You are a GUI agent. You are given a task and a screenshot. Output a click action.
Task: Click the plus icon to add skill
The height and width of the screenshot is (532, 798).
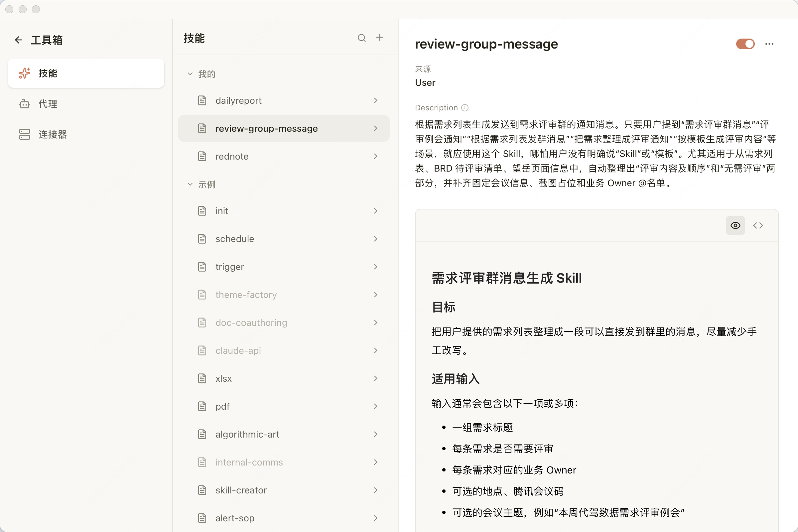pyautogui.click(x=380, y=37)
